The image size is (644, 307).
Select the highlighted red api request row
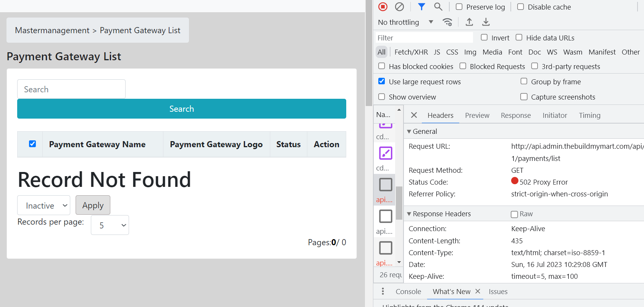pyautogui.click(x=384, y=190)
